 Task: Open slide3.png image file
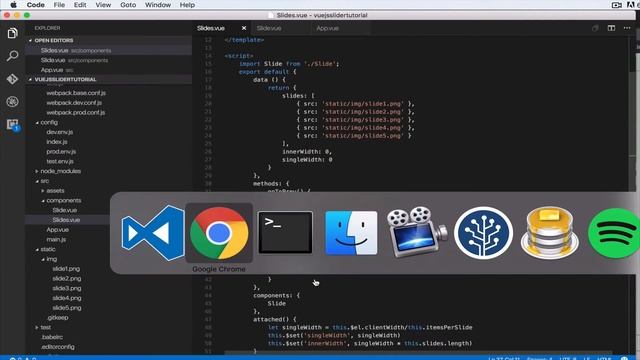pos(67,289)
